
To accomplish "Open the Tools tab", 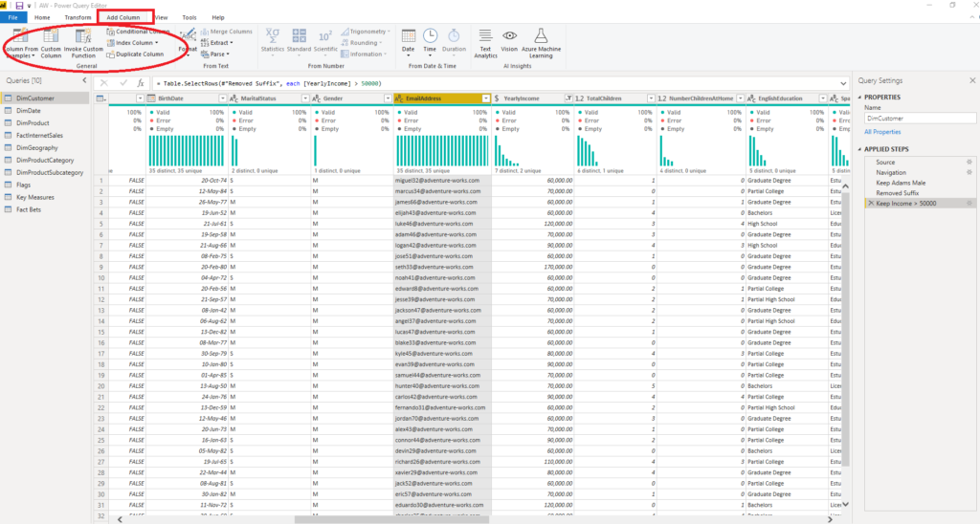I will point(189,17).
